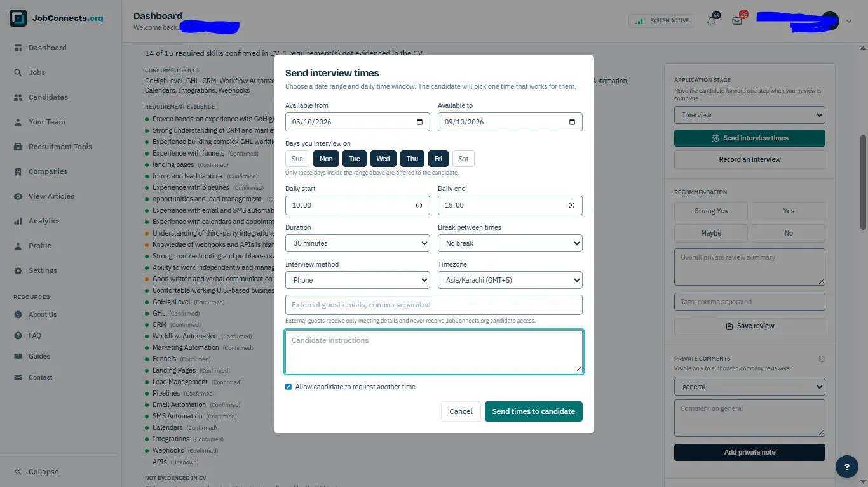Click clock icon in Daily start field
This screenshot has width=868, height=487.
(x=419, y=205)
